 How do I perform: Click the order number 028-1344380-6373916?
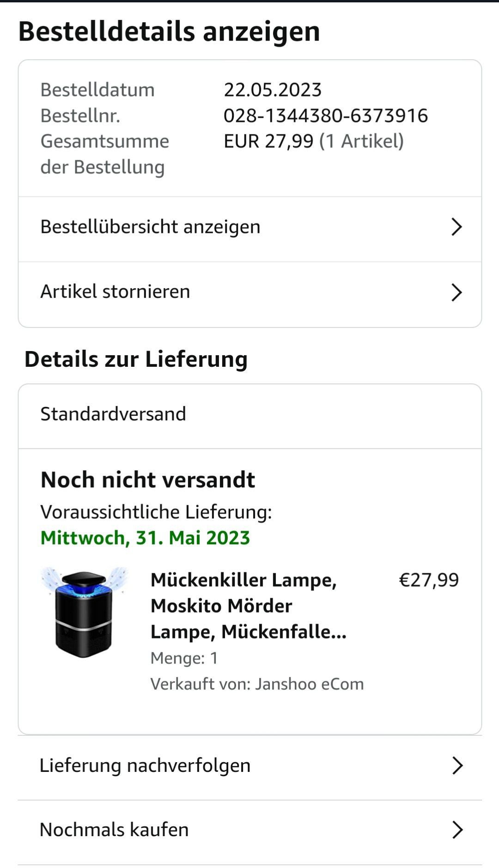coord(325,115)
